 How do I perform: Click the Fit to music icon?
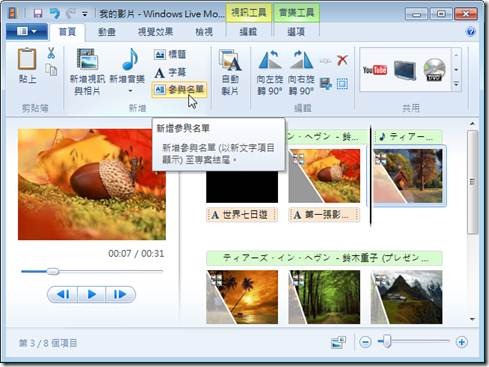pos(326,83)
